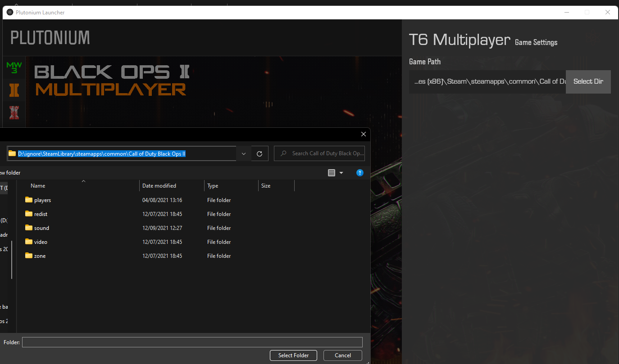Image resolution: width=619 pixels, height=364 pixels.
Task: Expand the address bar path history dropdown
Action: tap(244, 153)
